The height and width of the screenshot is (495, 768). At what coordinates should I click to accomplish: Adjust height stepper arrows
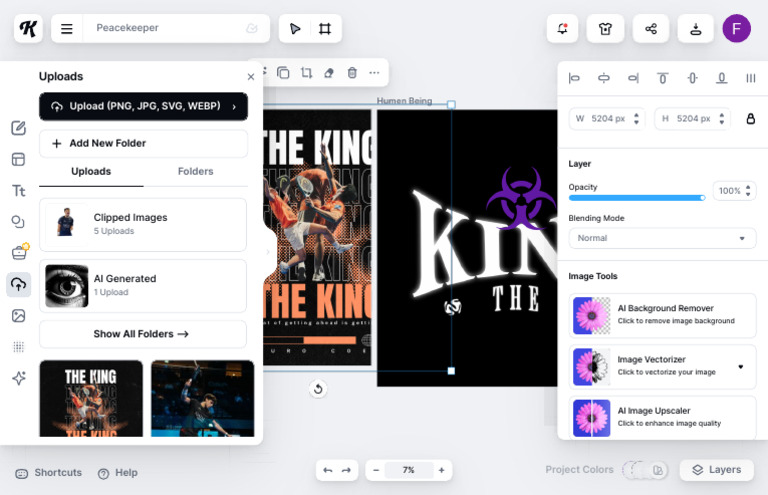coord(721,118)
